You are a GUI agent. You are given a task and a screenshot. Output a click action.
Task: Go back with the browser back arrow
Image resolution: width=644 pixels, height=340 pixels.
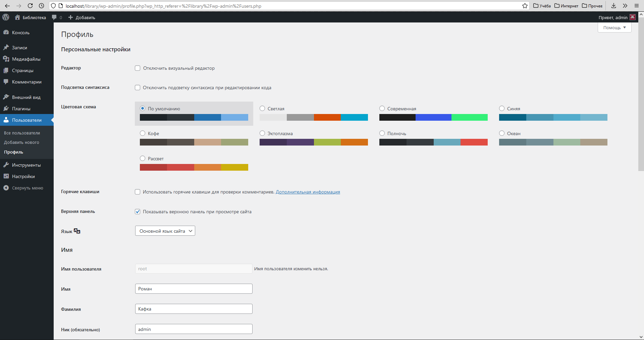[x=7, y=6]
